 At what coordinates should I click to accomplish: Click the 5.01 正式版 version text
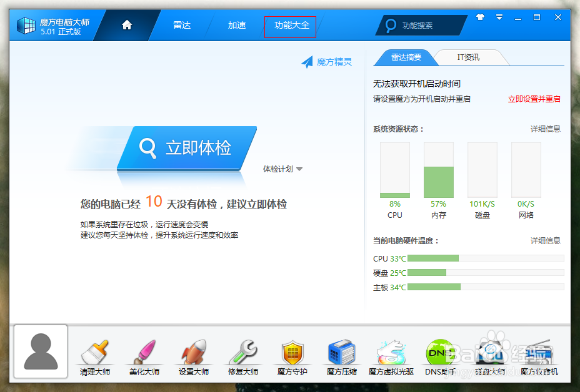point(61,32)
